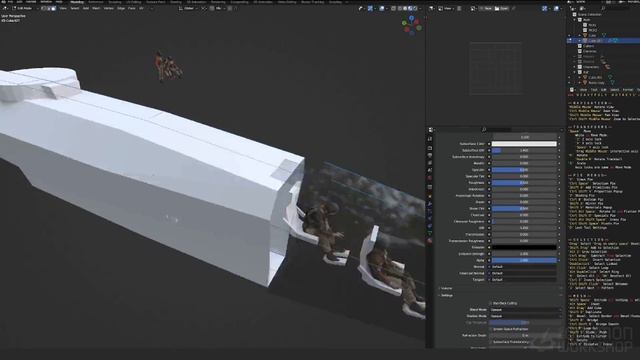Open the View menu in 3D viewport header

point(63,8)
